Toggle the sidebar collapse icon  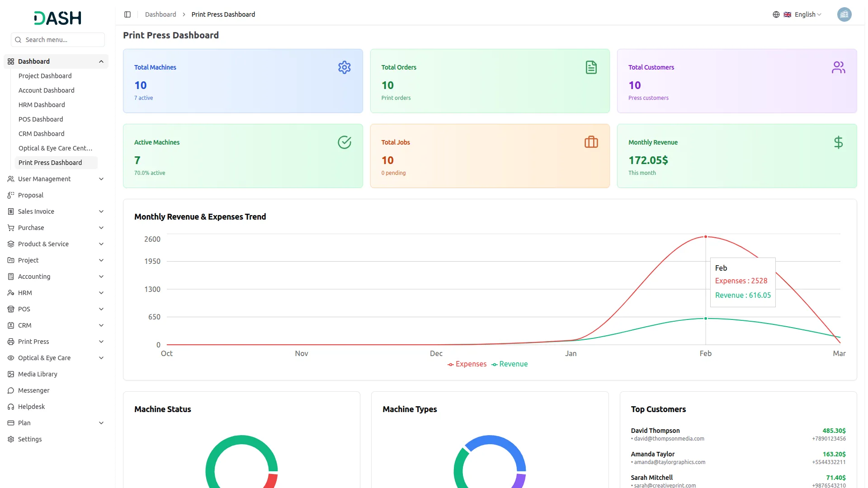click(127, 14)
